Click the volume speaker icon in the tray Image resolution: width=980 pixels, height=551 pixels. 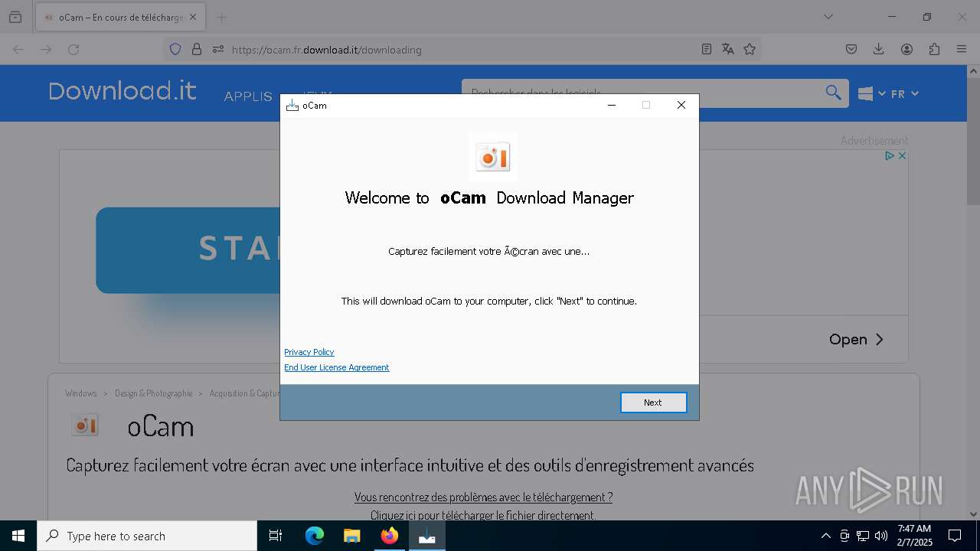coord(881,536)
